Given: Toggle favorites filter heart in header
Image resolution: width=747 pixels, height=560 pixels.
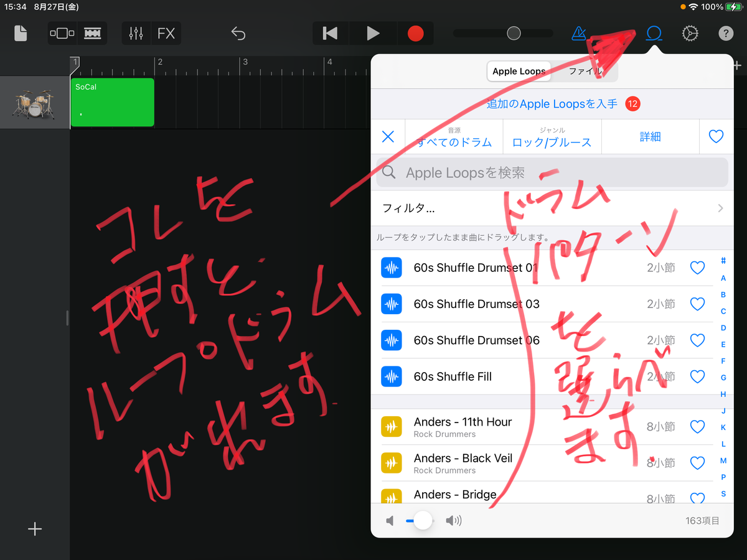Looking at the screenshot, I should (716, 137).
